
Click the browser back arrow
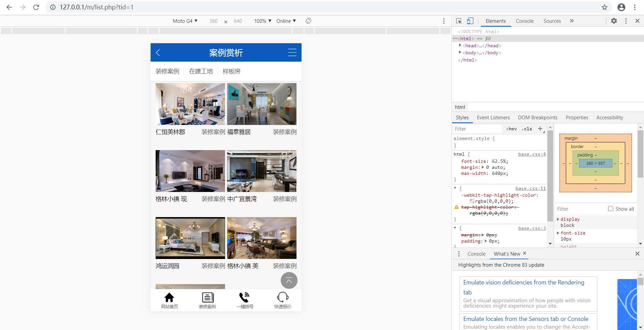click(9, 7)
